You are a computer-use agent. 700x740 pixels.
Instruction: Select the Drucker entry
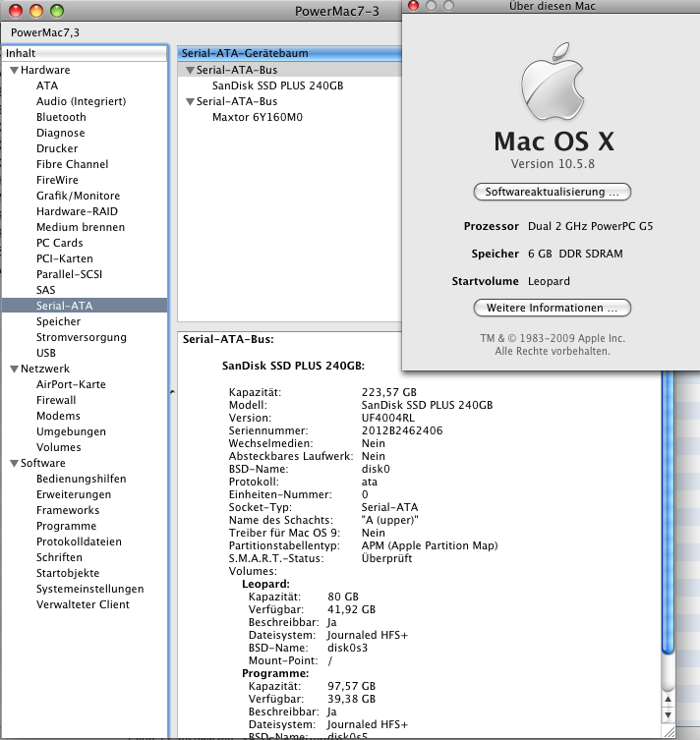(57, 148)
